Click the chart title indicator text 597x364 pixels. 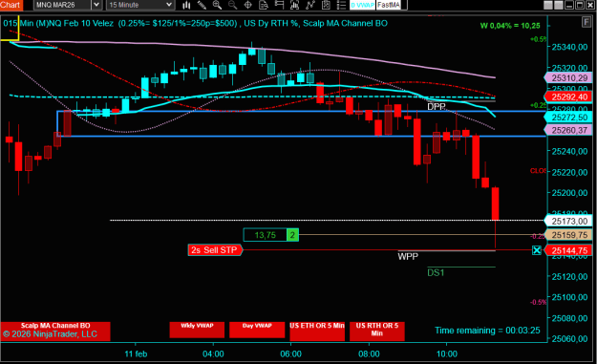(x=195, y=23)
